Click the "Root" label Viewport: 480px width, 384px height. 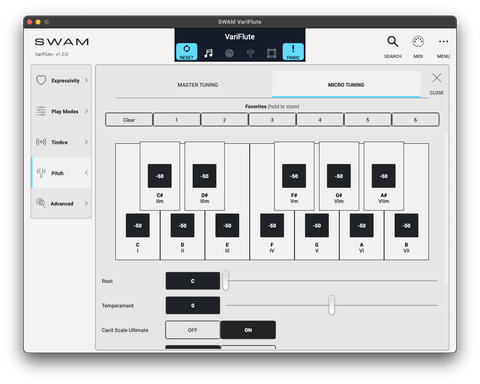(107, 281)
